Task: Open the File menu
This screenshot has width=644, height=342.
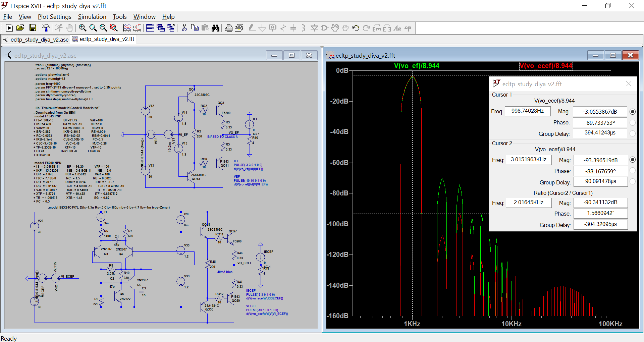Action: [x=8, y=17]
